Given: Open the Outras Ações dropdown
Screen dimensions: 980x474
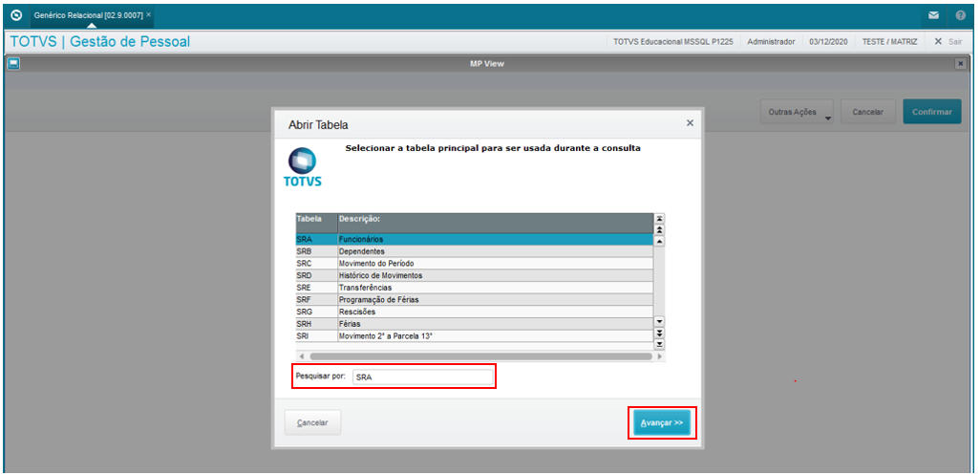Looking at the screenshot, I should point(797,112).
